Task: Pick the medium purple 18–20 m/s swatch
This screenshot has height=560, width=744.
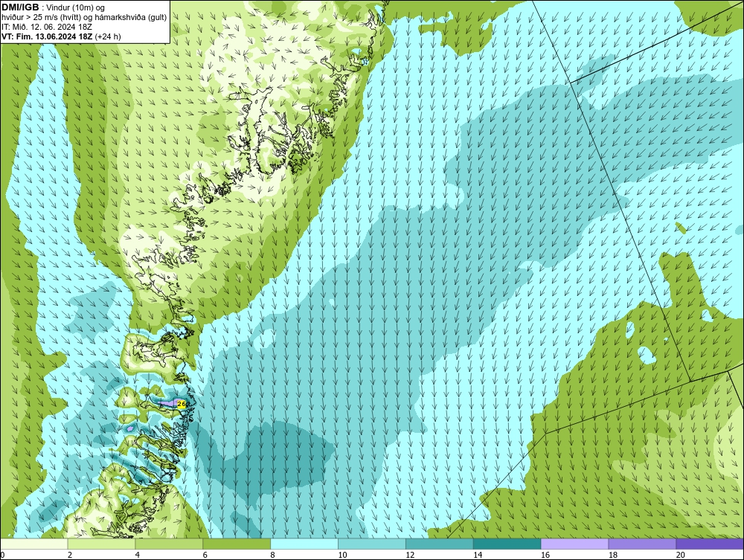Action: pos(643,544)
